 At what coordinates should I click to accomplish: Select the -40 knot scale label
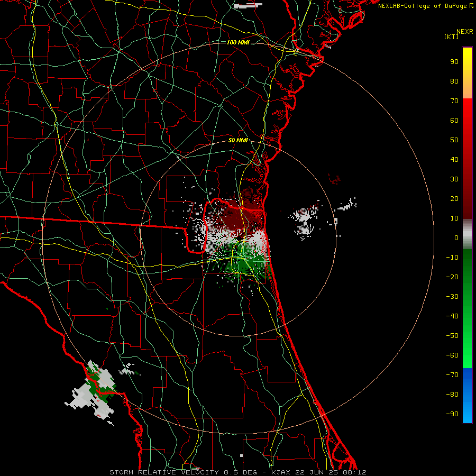click(x=452, y=316)
